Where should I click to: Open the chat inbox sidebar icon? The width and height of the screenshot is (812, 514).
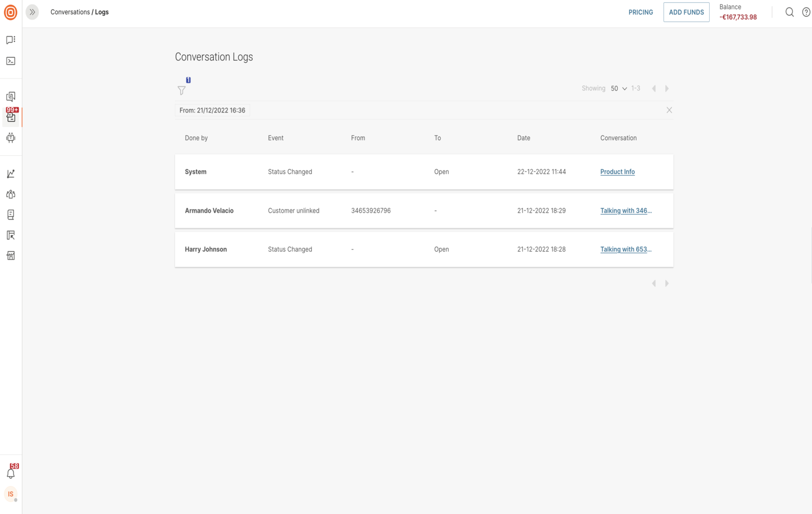[x=11, y=40]
